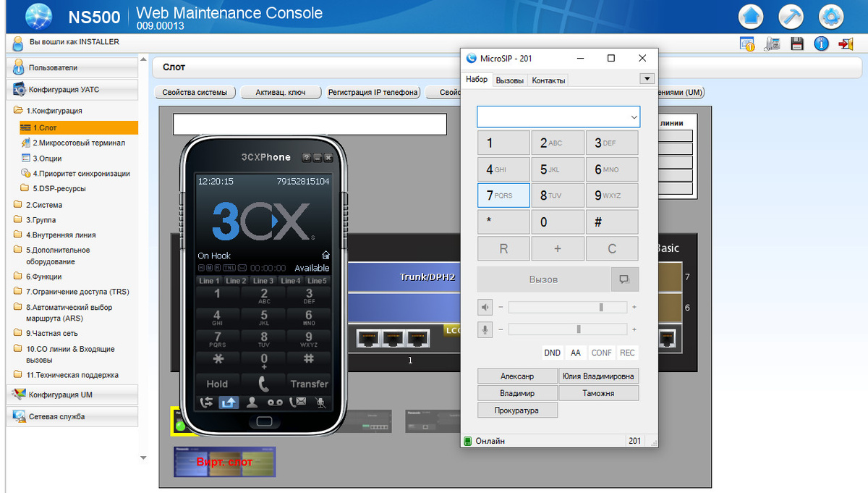This screenshot has width=868, height=493.
Task: Enable auto answer with AA button
Action: click(576, 353)
